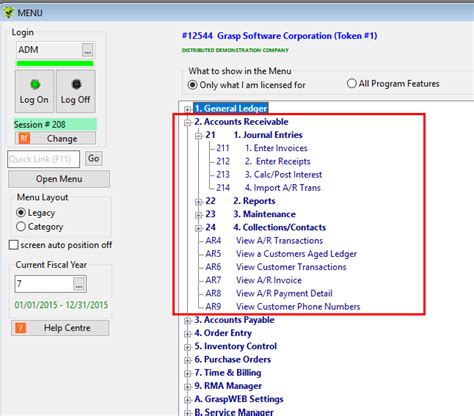Image resolution: width=474 pixels, height=416 pixels.
Task: Select 4. Order Entry tree item
Action: tap(223, 333)
